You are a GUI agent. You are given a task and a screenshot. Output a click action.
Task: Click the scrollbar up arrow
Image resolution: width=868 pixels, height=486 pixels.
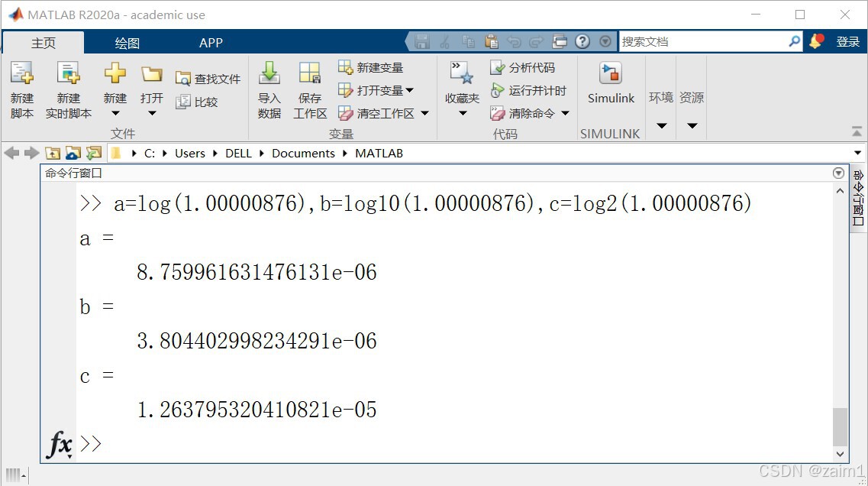(840, 190)
